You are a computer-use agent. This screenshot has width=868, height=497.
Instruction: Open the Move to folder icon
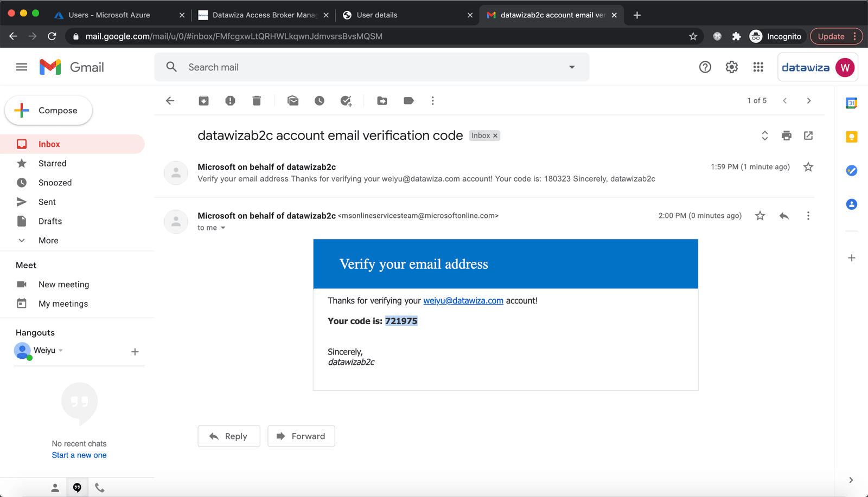[x=382, y=101]
